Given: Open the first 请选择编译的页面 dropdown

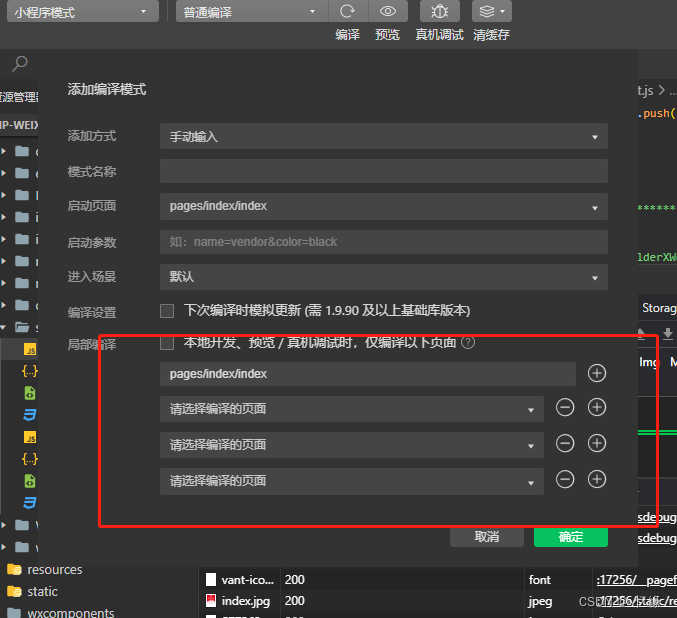Looking at the screenshot, I should click(x=351, y=409).
